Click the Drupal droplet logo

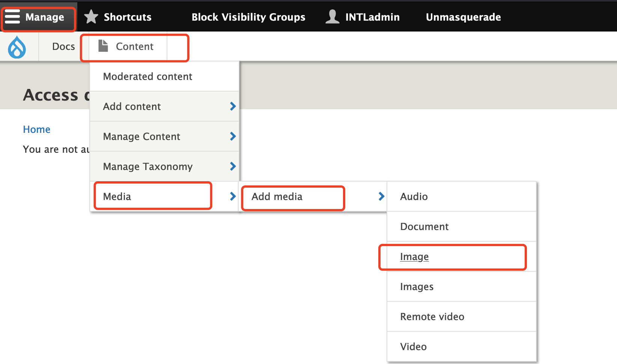point(17,47)
